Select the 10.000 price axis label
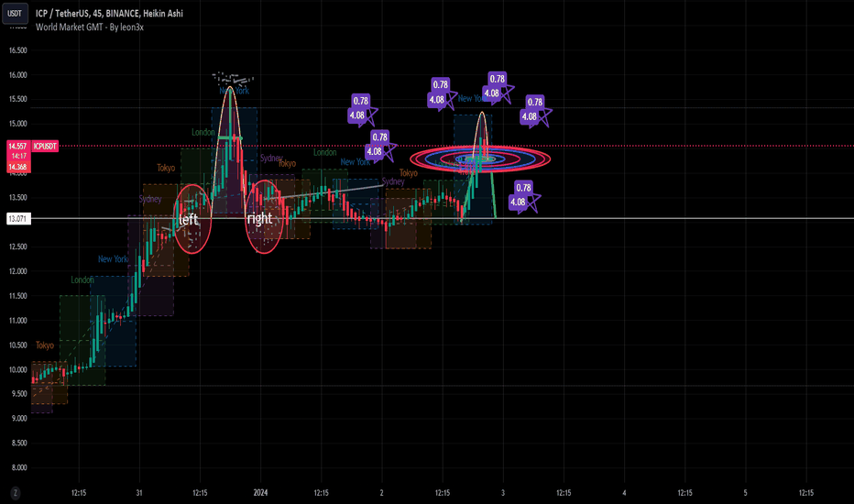The image size is (854, 504). pos(17,369)
